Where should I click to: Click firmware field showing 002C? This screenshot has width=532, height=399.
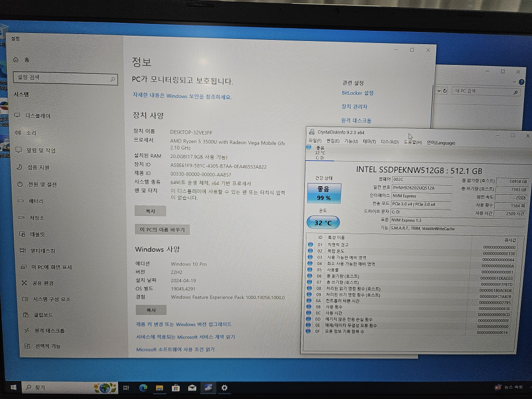422,179
